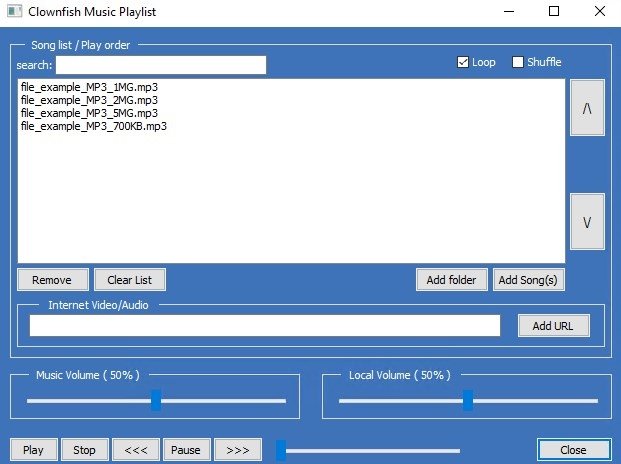Image resolution: width=621 pixels, height=464 pixels.
Task: Click the Local Volume slider handle
Action: tap(468, 400)
